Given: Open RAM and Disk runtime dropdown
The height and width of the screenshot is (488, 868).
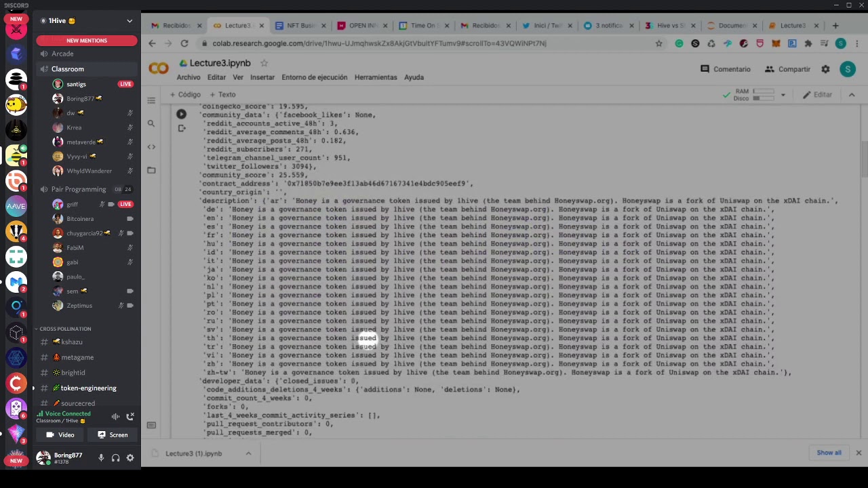Looking at the screenshot, I should (783, 95).
